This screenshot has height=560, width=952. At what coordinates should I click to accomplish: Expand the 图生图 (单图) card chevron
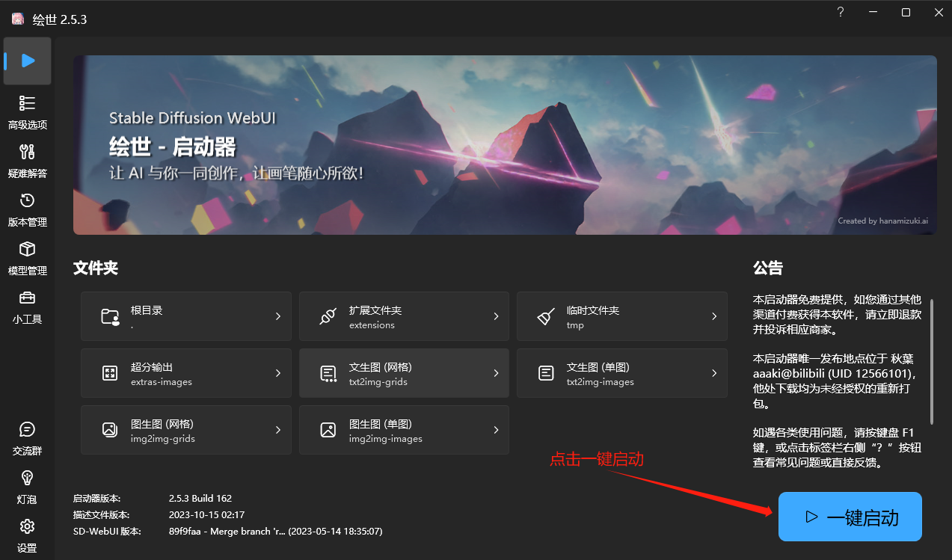[x=496, y=430]
